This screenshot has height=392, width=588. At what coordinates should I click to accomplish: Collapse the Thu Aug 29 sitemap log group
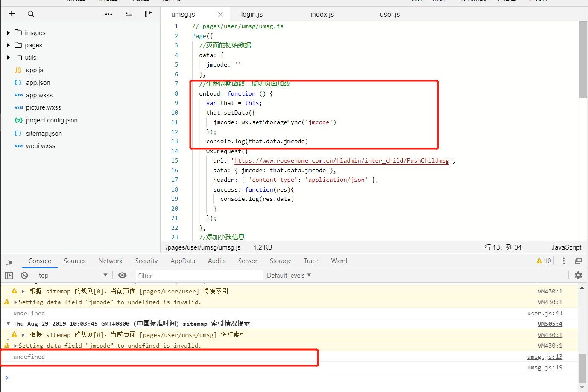pyautogui.click(x=8, y=324)
